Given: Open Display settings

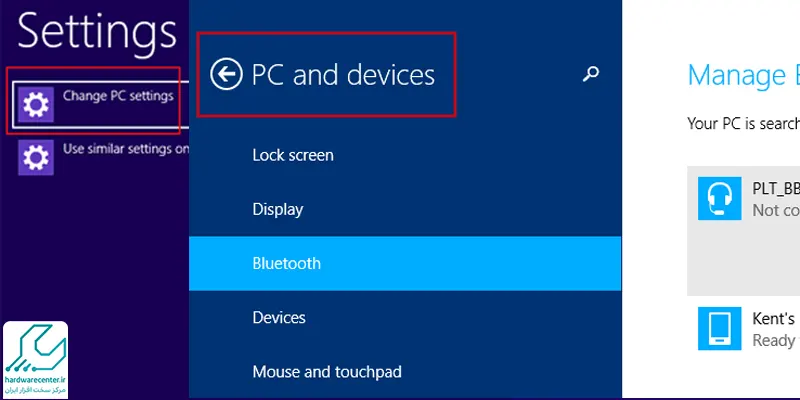Looking at the screenshot, I should coord(278,210).
